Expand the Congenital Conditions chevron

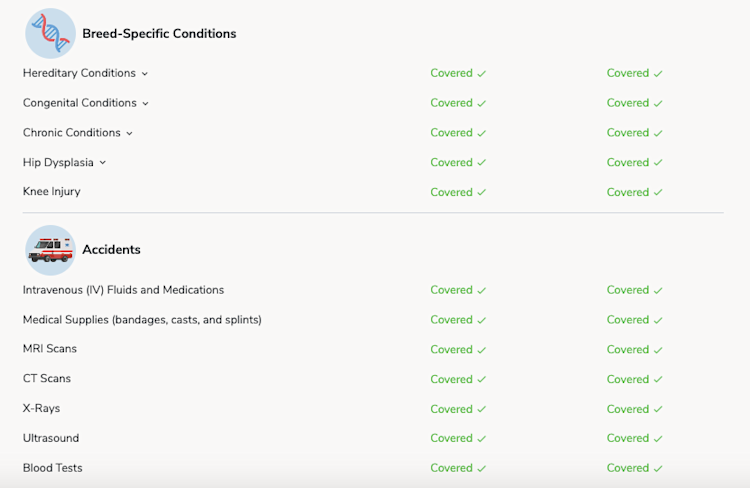point(146,103)
